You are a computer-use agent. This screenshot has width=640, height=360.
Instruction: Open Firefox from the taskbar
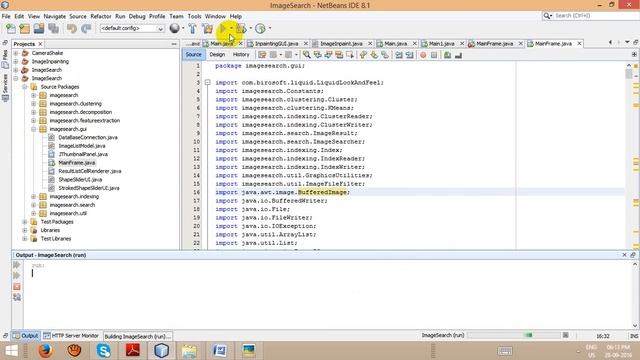tap(45, 350)
